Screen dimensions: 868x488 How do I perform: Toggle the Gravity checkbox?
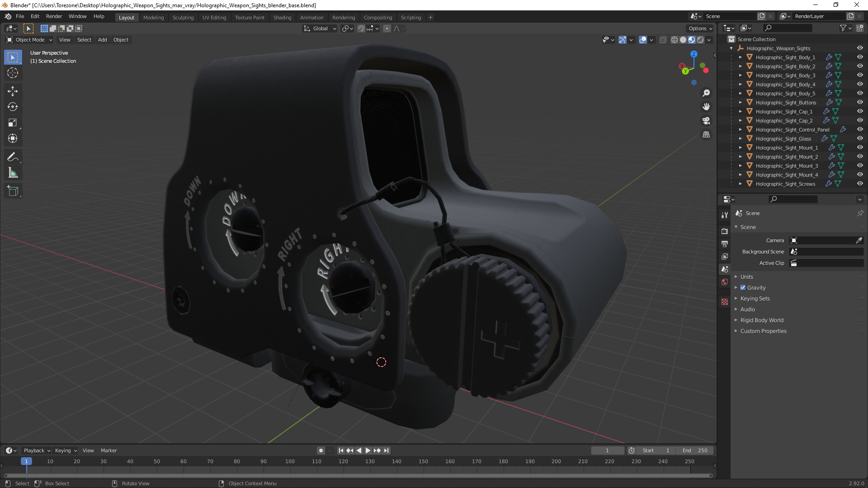[743, 287]
